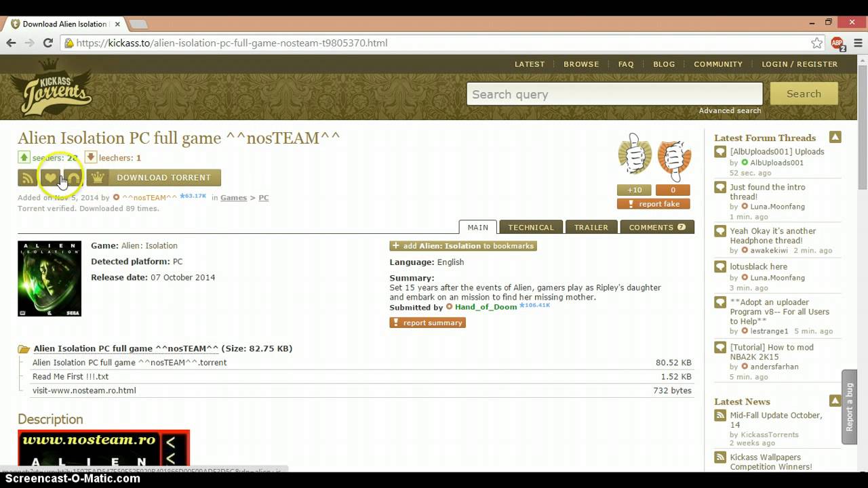Click speech bubble icon for Headphone thread
Viewport: 868px width, 488px height.
coord(720,232)
